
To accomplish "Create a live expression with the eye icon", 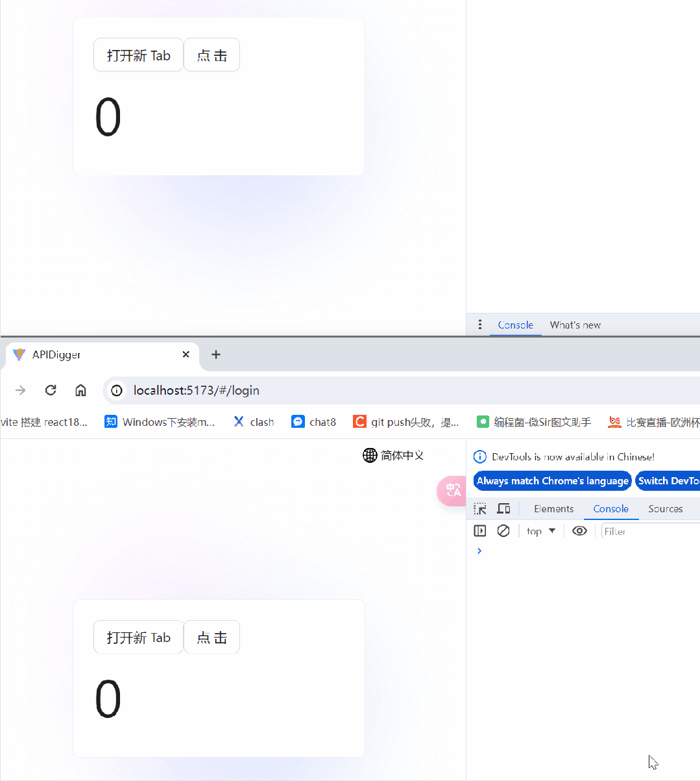I will [x=579, y=531].
